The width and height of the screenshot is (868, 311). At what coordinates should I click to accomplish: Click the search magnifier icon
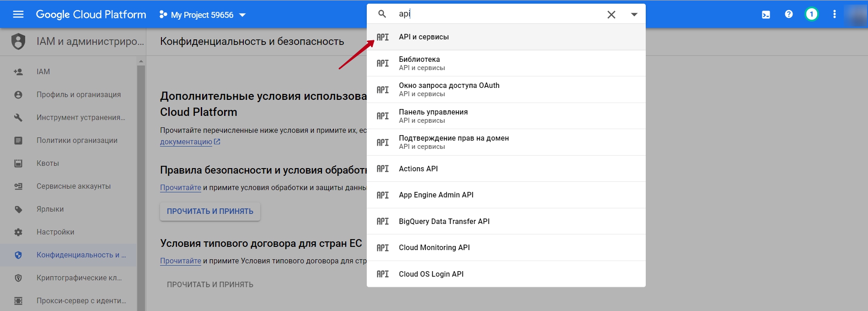pos(382,14)
